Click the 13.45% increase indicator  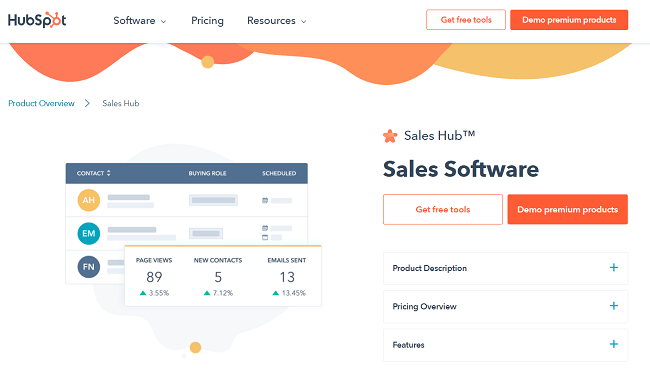pyautogui.click(x=289, y=293)
